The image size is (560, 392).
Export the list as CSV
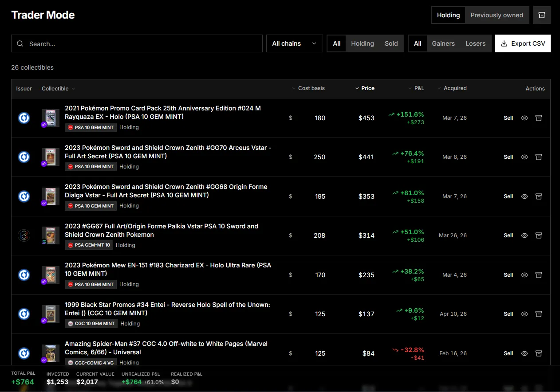click(x=523, y=43)
